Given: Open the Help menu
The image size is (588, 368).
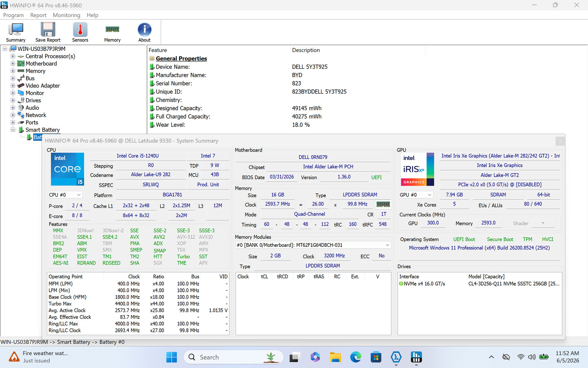Looking at the screenshot, I should point(92,15).
